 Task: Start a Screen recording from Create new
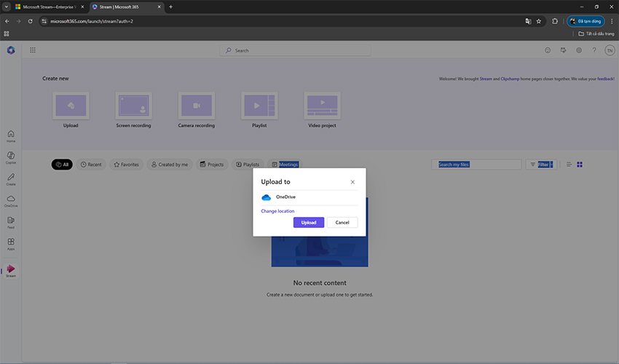[x=133, y=110]
